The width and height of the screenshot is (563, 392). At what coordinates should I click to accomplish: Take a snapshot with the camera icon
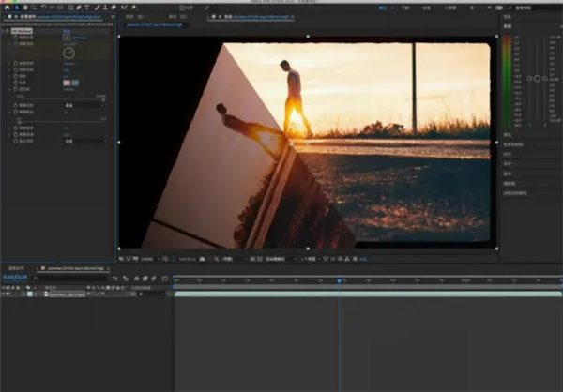pyautogui.click(x=203, y=259)
